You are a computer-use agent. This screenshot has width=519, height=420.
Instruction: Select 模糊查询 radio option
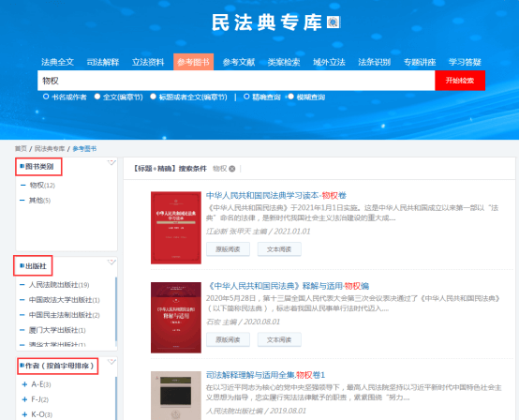290,97
